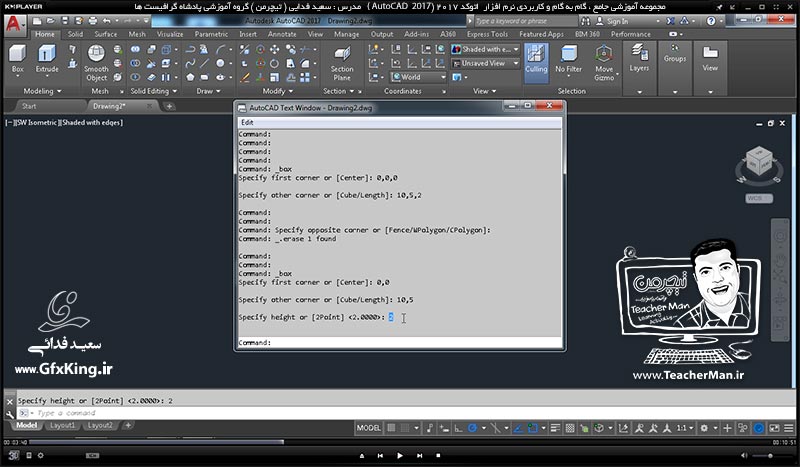Open the Shaded with edges visual style dropdown

tap(486, 50)
